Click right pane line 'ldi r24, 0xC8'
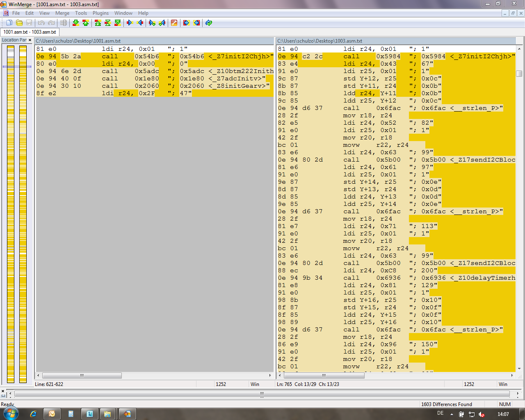 pyautogui.click(x=396, y=270)
